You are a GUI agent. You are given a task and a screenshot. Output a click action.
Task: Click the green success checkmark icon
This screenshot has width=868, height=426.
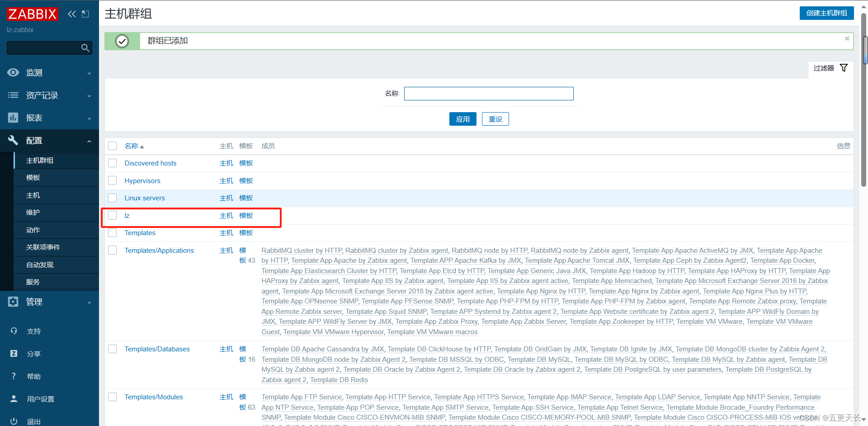122,41
